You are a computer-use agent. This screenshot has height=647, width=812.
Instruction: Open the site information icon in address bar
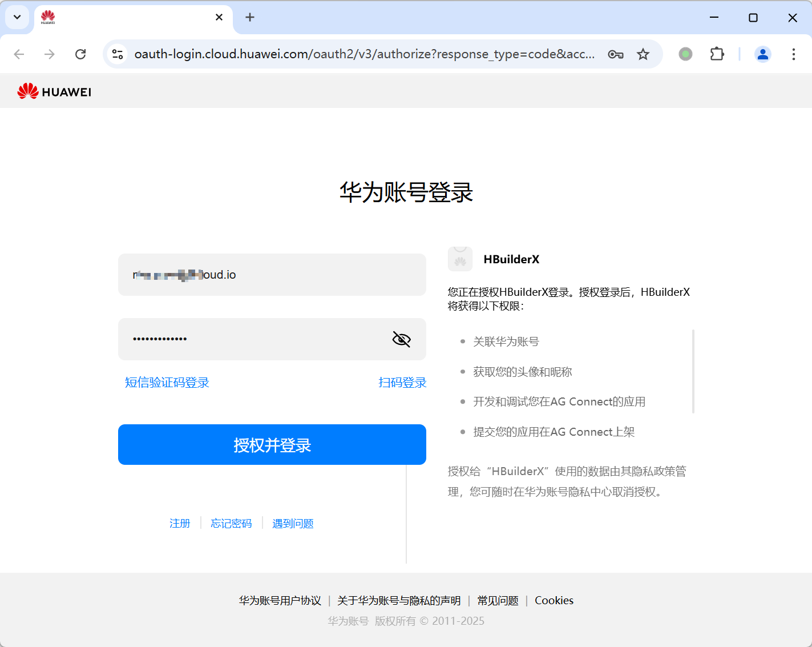[x=118, y=54]
